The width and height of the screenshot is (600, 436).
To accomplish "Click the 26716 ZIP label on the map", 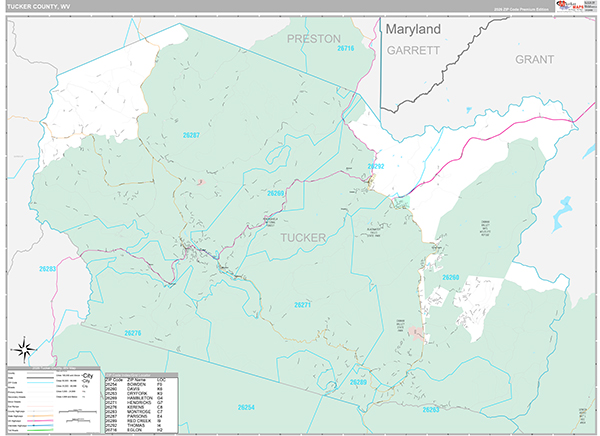I will coord(346,48).
